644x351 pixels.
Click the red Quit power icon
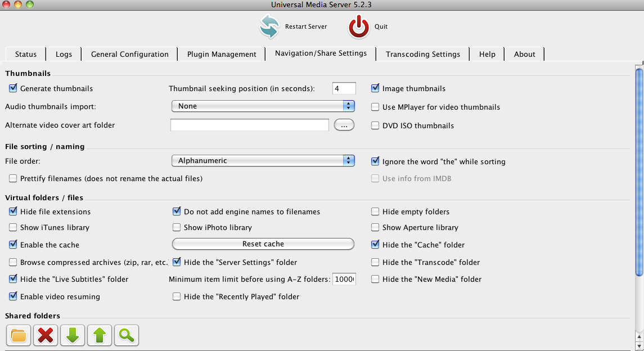[x=358, y=26]
